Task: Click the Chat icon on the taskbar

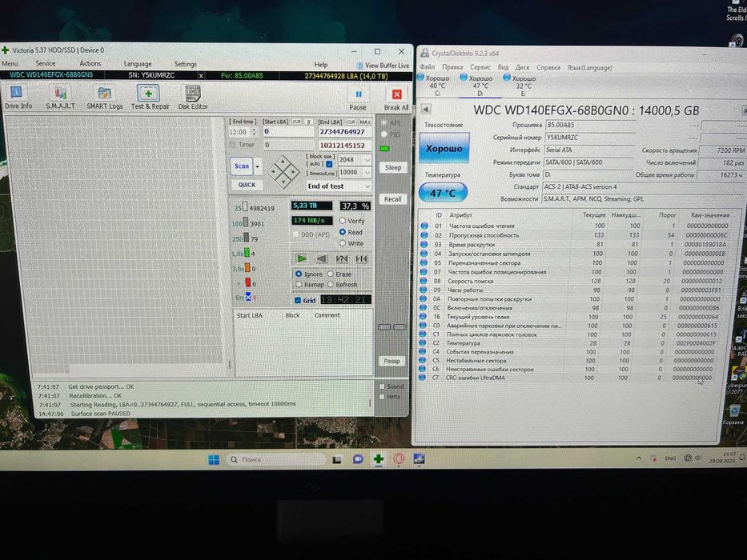Action: pos(358,459)
